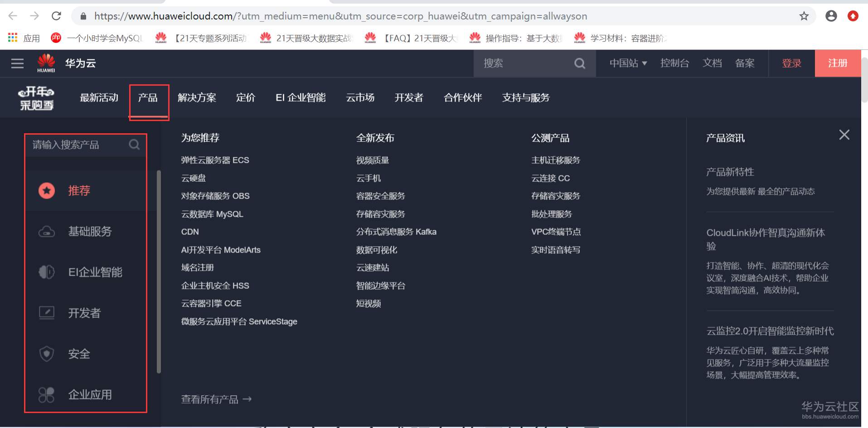
Task: Click the cloud icon beside 基础服务
Action: 47,232
